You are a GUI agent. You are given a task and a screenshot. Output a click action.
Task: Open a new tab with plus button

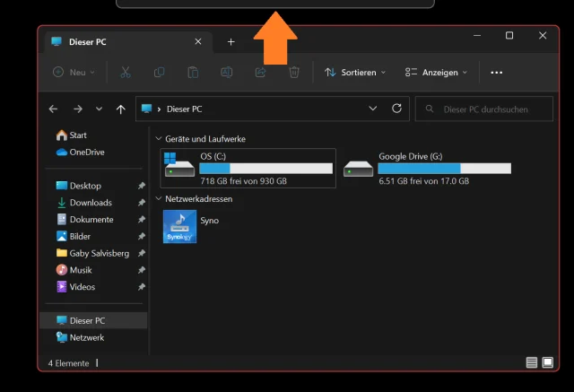230,42
